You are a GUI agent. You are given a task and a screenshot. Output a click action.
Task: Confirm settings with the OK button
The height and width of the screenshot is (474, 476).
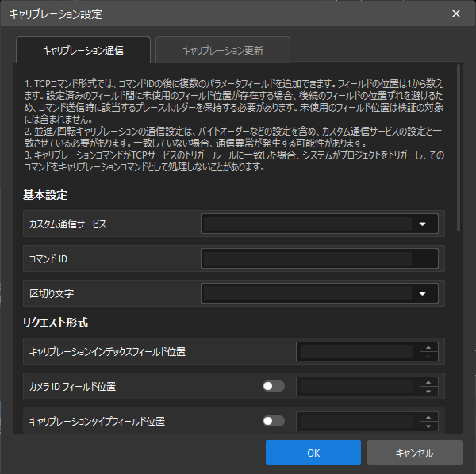pos(313,453)
